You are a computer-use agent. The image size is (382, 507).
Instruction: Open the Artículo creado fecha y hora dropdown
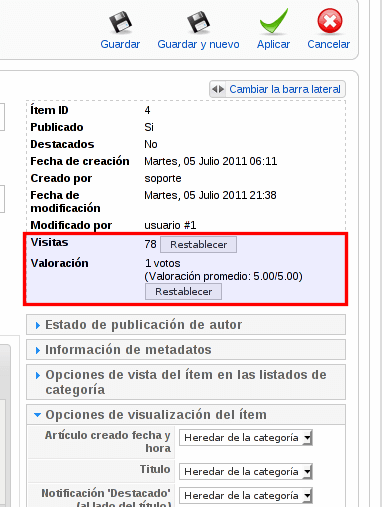[246, 438]
